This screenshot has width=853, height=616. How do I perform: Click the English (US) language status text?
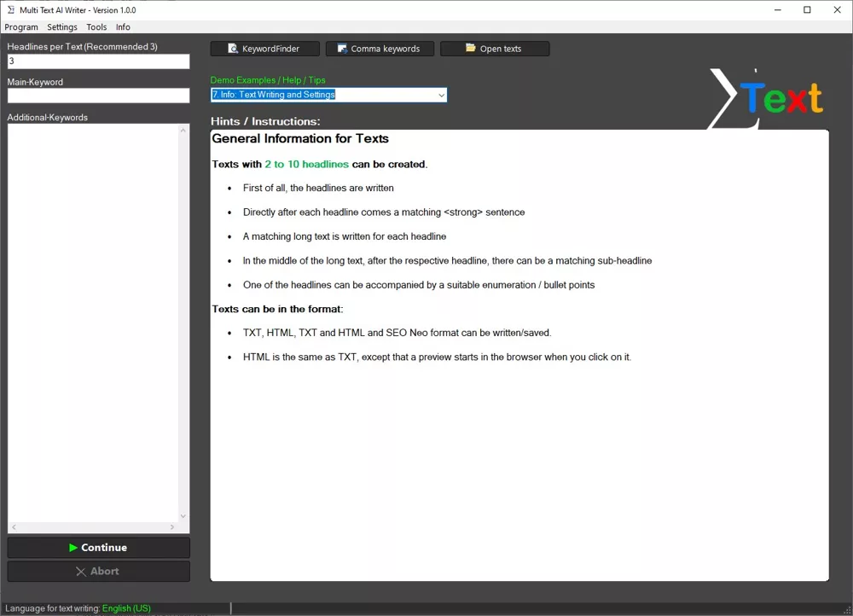126,608
